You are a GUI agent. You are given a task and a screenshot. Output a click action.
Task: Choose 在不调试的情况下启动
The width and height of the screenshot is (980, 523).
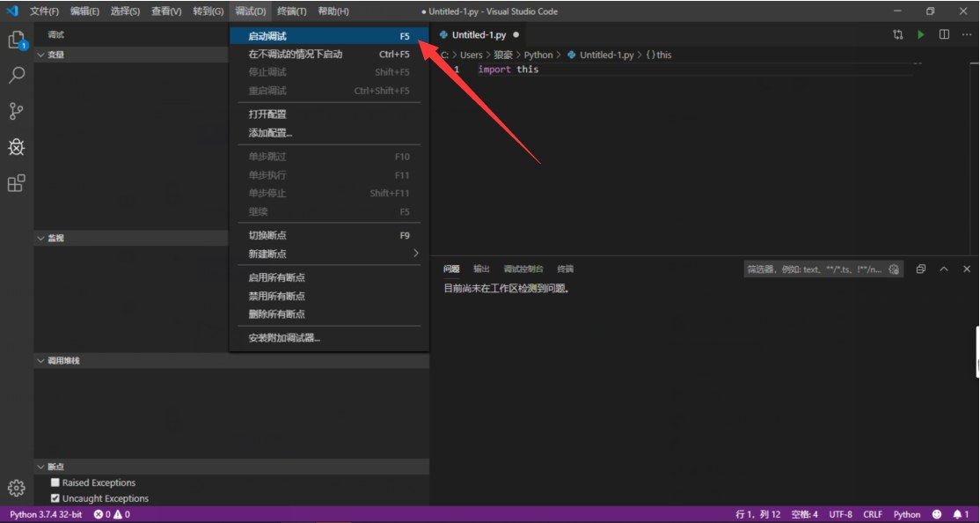[x=329, y=54]
